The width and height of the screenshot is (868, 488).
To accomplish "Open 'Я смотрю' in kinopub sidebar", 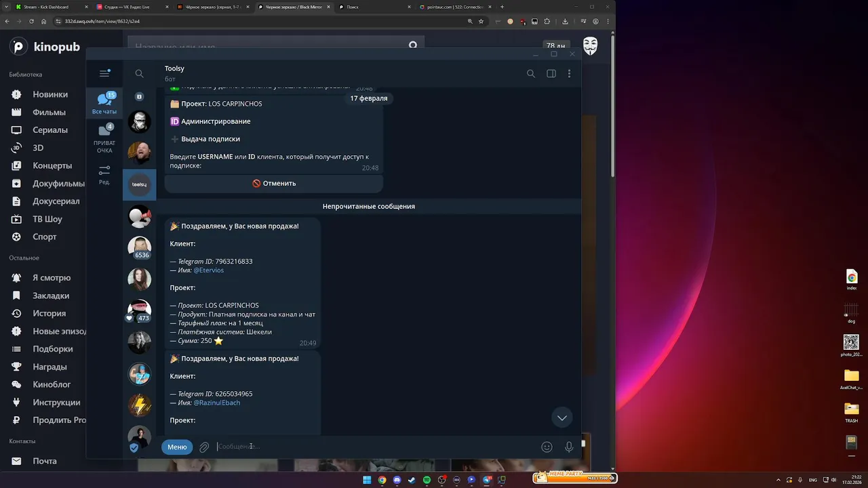I will pos(52,278).
